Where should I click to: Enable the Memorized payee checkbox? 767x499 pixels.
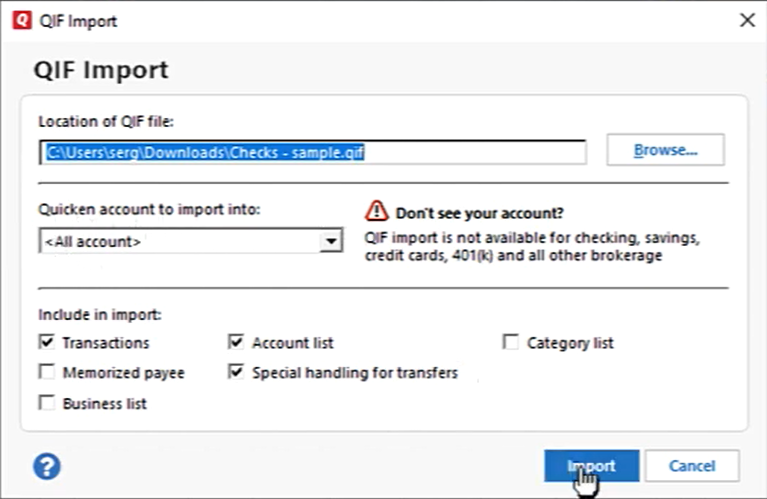point(47,372)
